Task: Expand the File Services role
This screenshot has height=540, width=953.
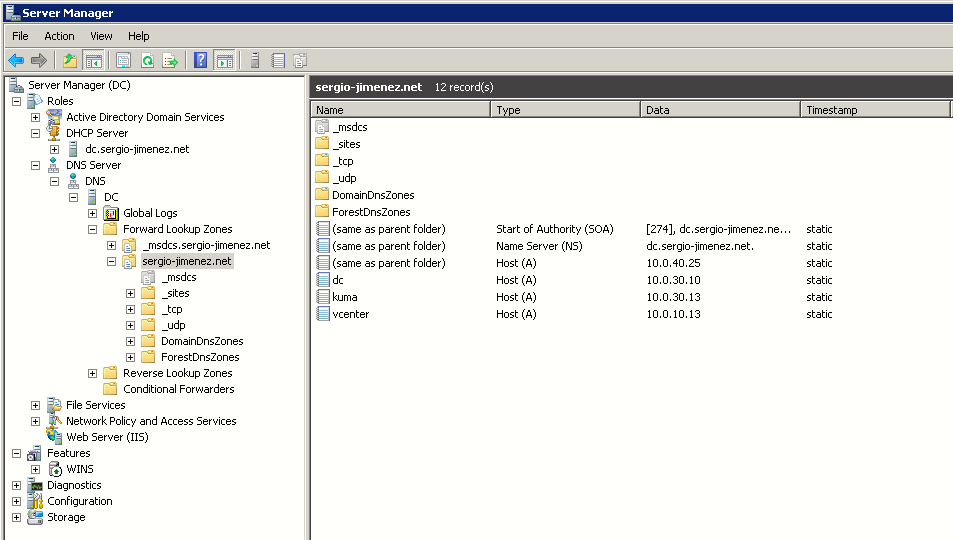Action: pyautogui.click(x=35, y=405)
